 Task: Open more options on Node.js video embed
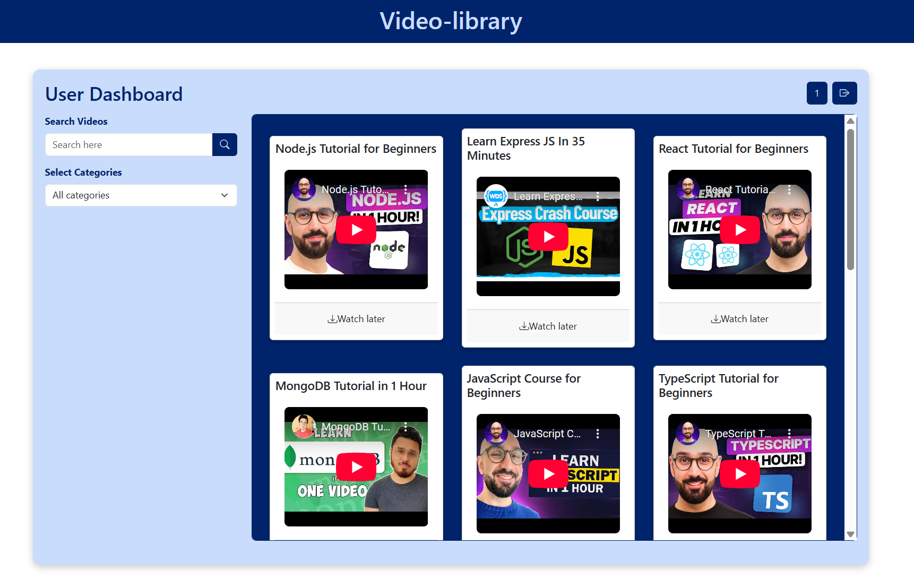pyautogui.click(x=406, y=189)
